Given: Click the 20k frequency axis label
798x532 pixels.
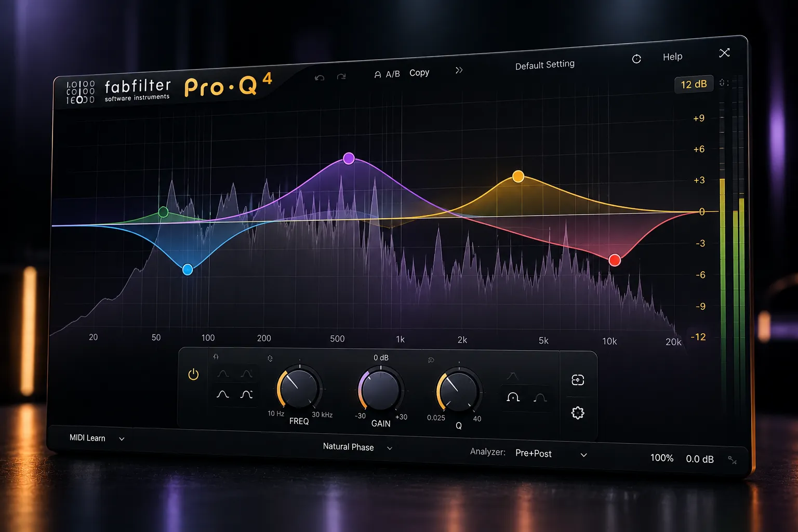Looking at the screenshot, I should coord(673,342).
